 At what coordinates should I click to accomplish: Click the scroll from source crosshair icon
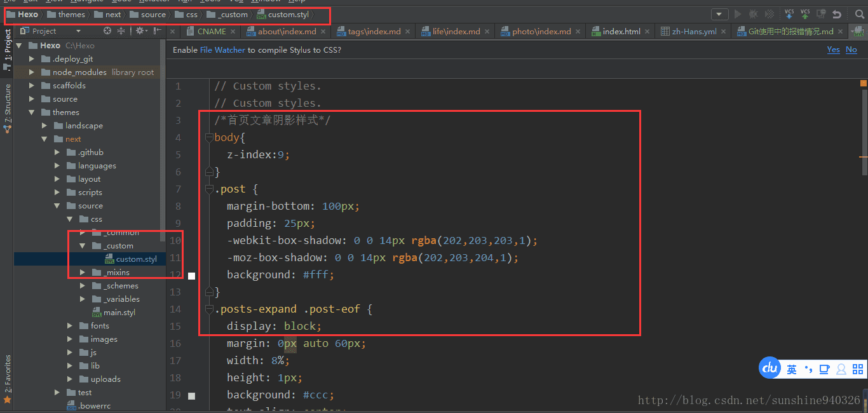pos(107,30)
